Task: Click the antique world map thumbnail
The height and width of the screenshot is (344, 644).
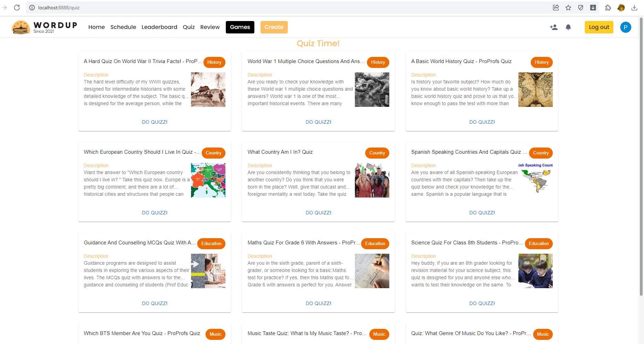Action: tap(536, 90)
